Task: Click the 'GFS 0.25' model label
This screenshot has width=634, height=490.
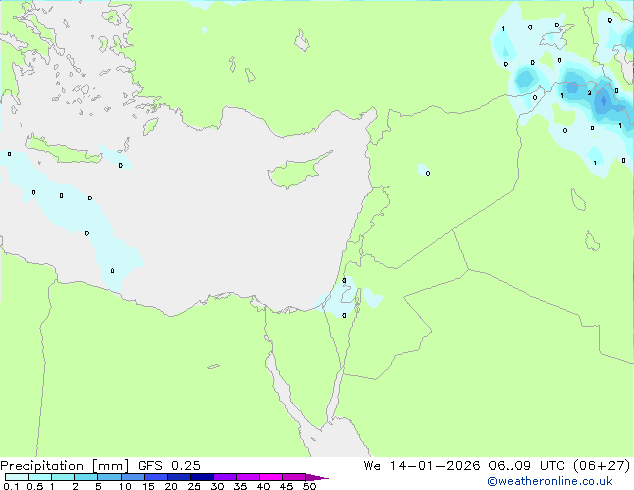Action: 169,466
